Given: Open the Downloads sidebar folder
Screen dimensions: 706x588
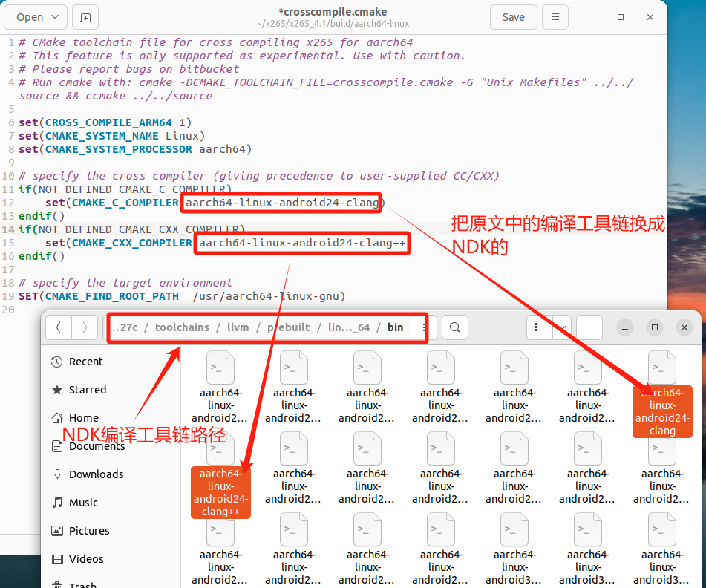Looking at the screenshot, I should [96, 474].
